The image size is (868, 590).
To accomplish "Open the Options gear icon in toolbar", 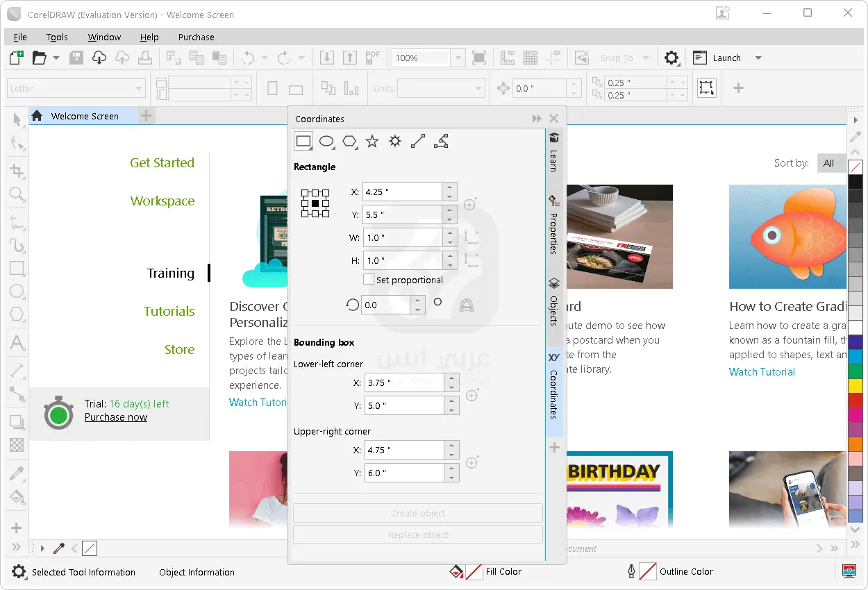I will pyautogui.click(x=671, y=58).
